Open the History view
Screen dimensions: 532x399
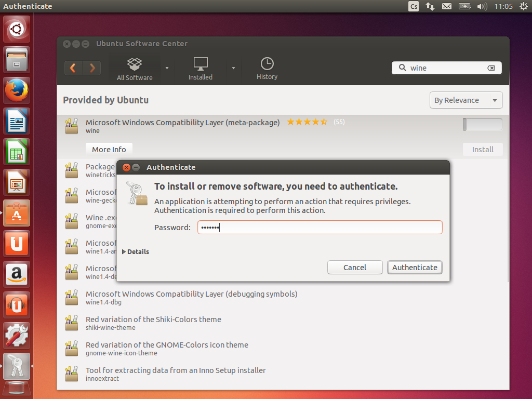pos(267,69)
